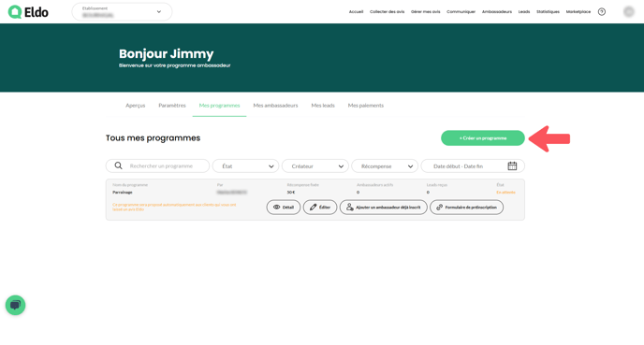644x345 pixels.
Task: Open Statistiques in top navigation
Action: [548, 12]
